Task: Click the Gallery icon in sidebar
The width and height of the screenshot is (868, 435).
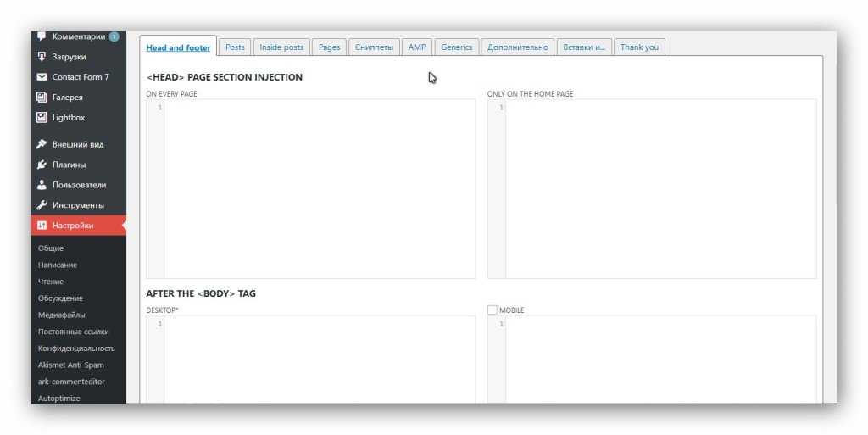Action: 42,98
